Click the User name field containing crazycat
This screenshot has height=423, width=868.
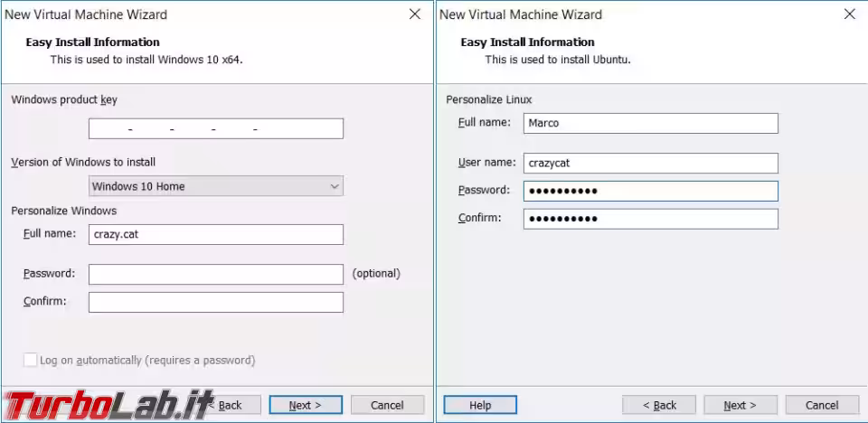651,164
